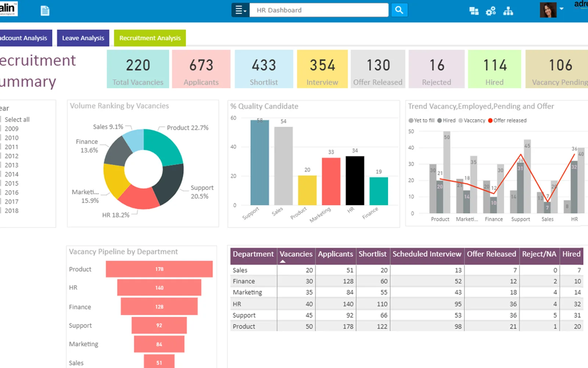Click the Support bar in Quality Candidate chart
The height and width of the screenshot is (368, 588).
[x=259, y=162]
